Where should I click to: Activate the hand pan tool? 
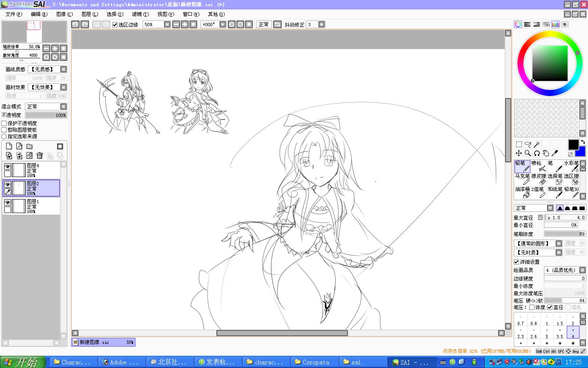click(546, 153)
